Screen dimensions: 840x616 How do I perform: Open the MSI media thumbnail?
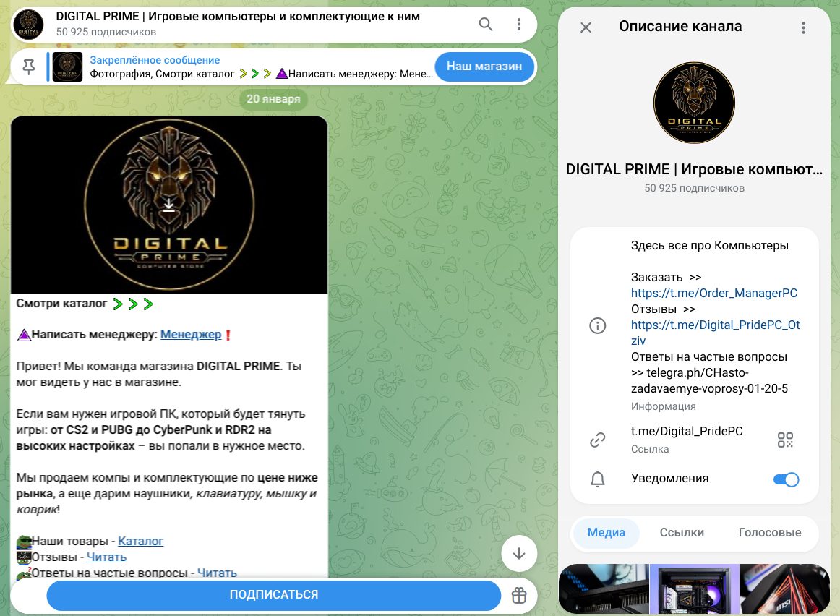785,589
